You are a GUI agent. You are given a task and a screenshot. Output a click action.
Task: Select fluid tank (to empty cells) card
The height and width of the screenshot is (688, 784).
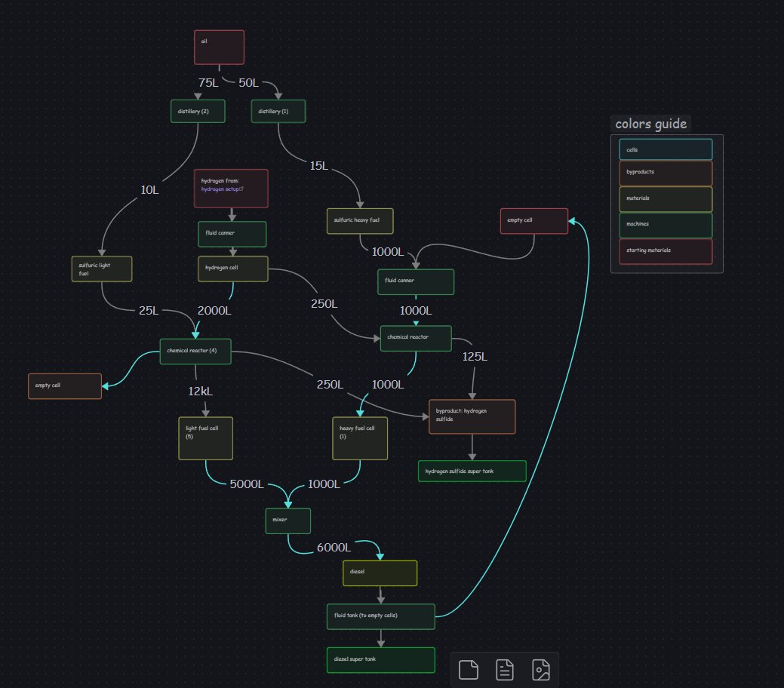click(x=381, y=616)
